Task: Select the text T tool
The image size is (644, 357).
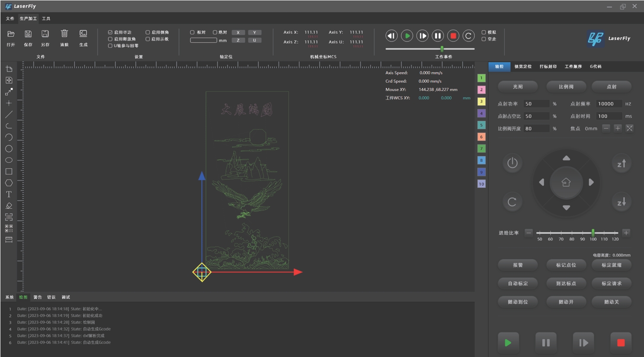Action: pos(9,194)
